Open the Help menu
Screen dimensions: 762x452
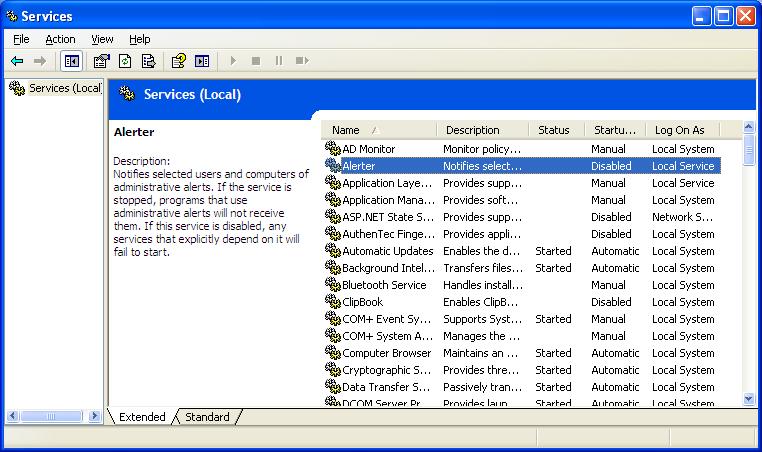(x=139, y=39)
